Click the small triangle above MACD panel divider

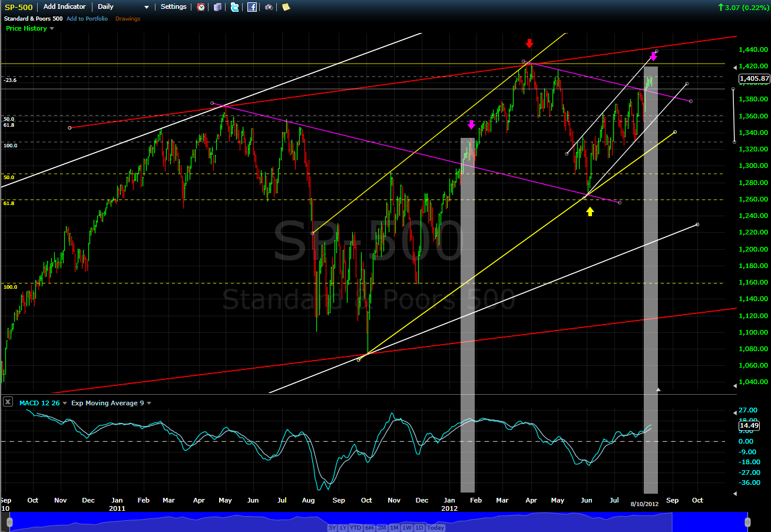(659, 389)
